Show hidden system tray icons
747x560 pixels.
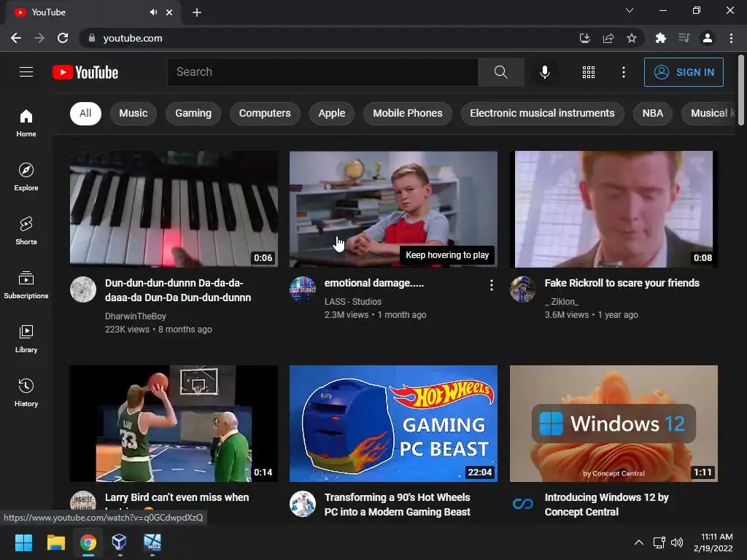(639, 542)
